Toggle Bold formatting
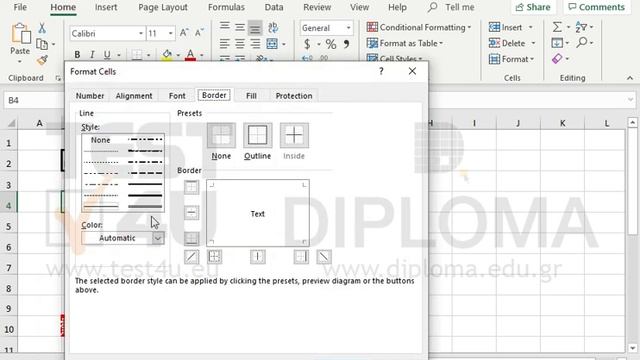640x360 pixels. click(x=77, y=55)
